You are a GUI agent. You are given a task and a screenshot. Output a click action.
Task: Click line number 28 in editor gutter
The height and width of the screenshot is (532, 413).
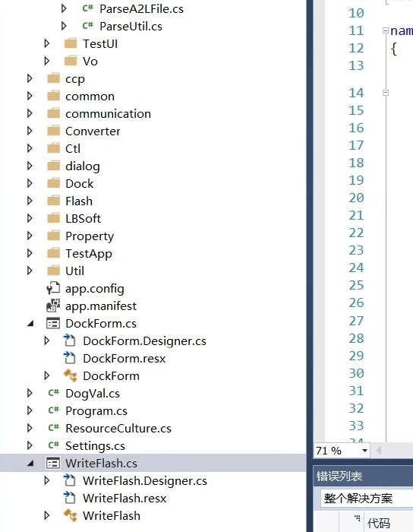coord(356,338)
